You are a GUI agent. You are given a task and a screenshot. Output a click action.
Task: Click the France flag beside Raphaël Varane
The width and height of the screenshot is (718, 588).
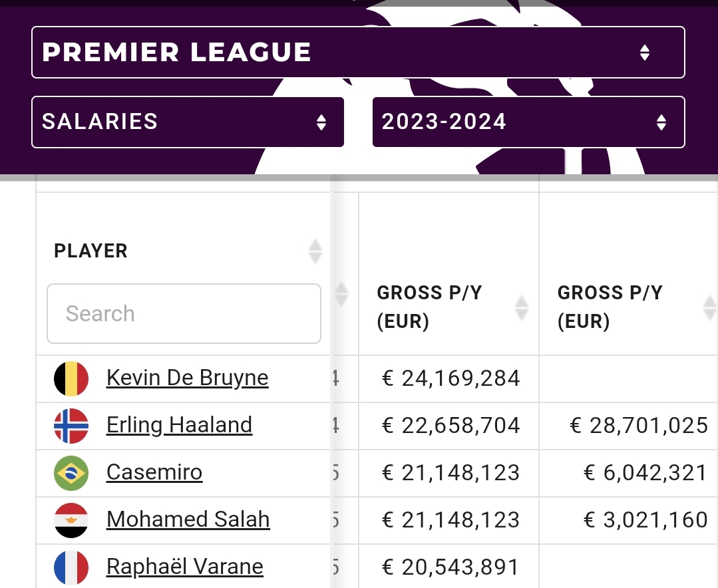pyautogui.click(x=71, y=567)
